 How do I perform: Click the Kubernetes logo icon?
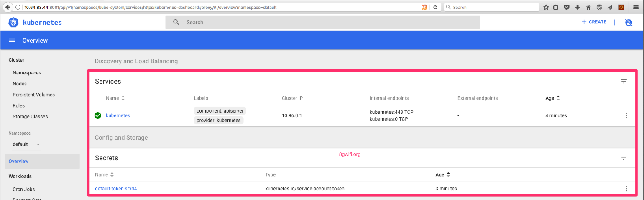13,22
